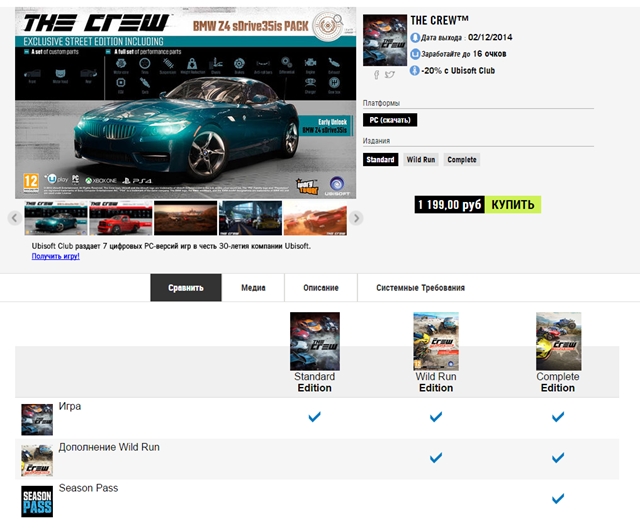This screenshot has width=640, height=529.
Task: Click the Wild Run Edition column label
Action: tap(436, 382)
